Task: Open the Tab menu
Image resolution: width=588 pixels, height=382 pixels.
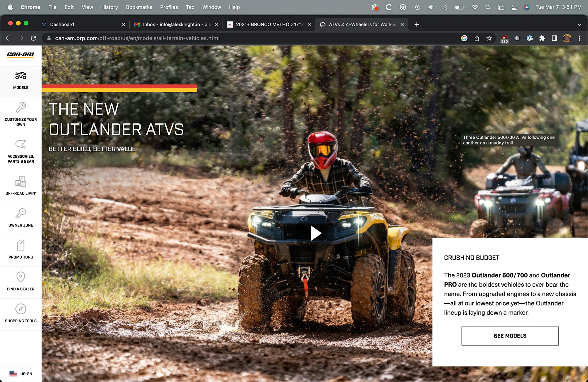Action: 190,7
